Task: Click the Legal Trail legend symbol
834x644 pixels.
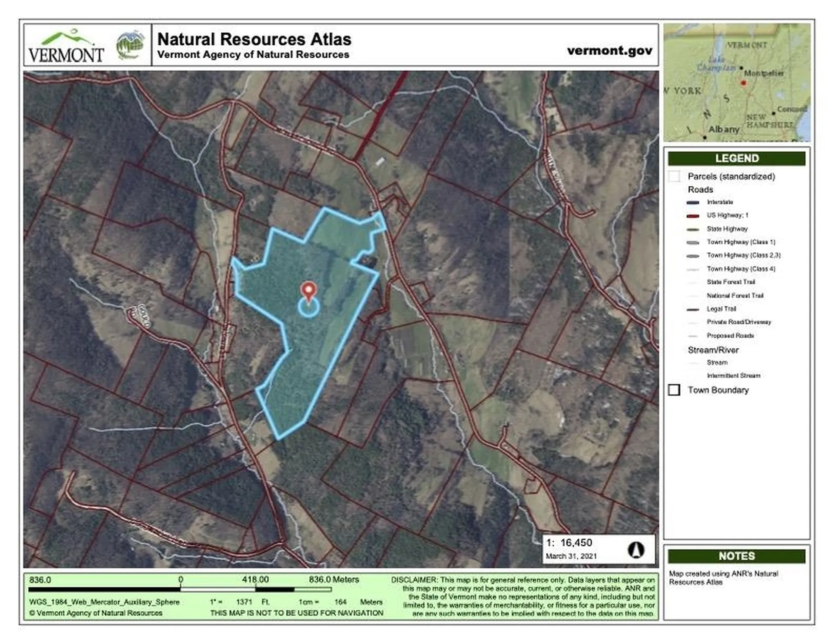Action: tap(693, 310)
